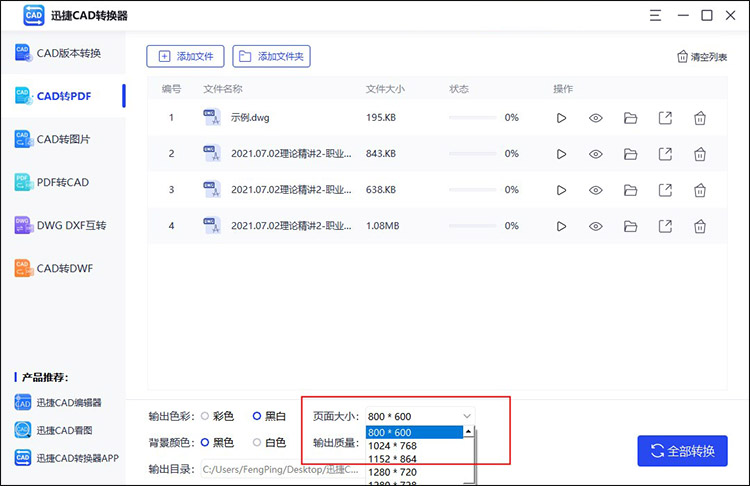Viewport: 750px width, 486px height.
Task: Select file name 示例.dwg
Action: tap(250, 118)
